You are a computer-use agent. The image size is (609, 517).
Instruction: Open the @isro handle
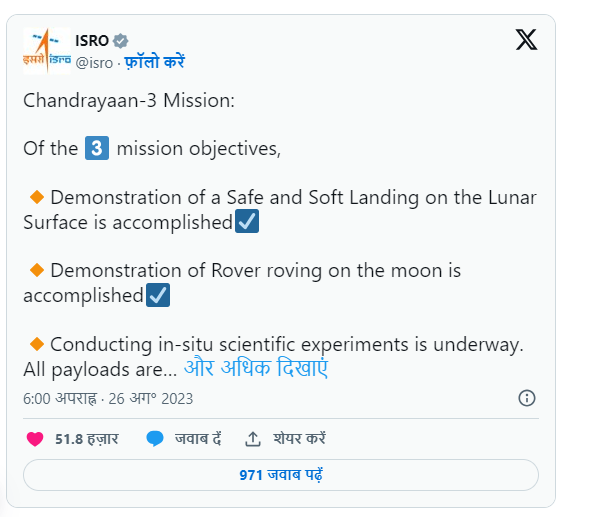94,63
